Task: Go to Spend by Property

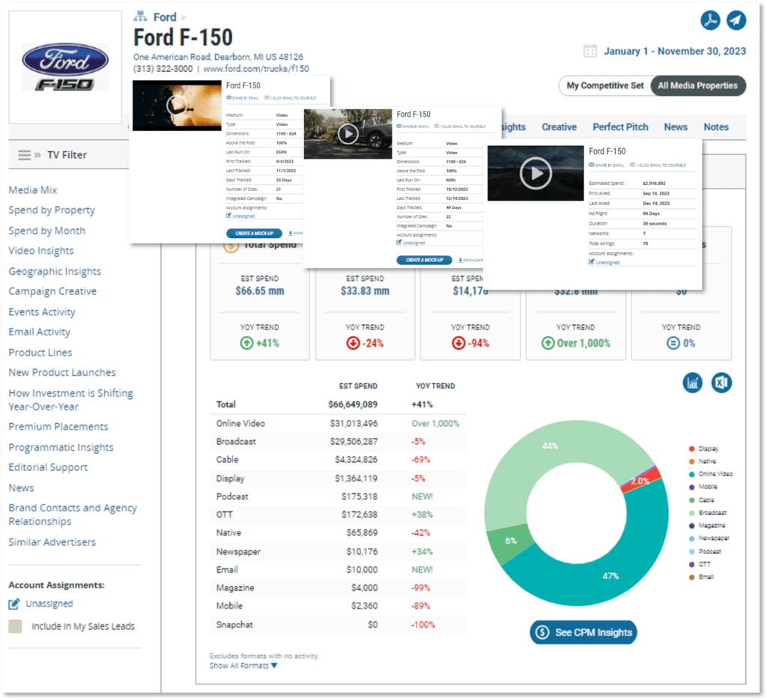Action: tap(52, 210)
